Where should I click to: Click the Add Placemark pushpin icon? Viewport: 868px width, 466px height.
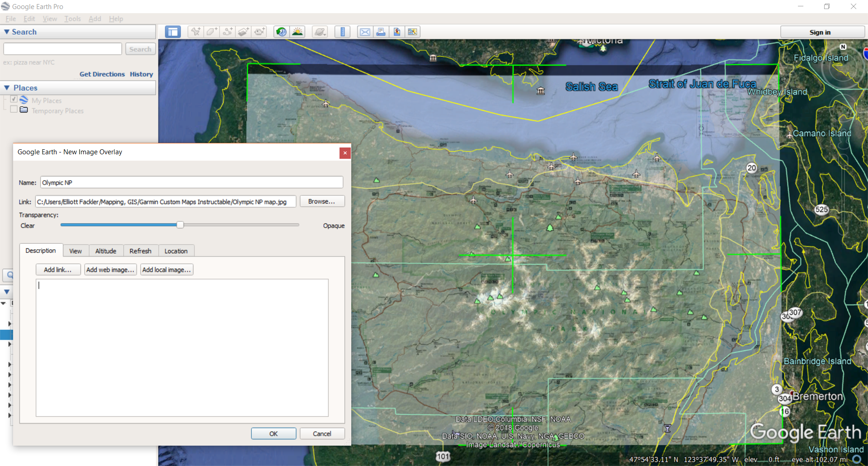point(195,32)
